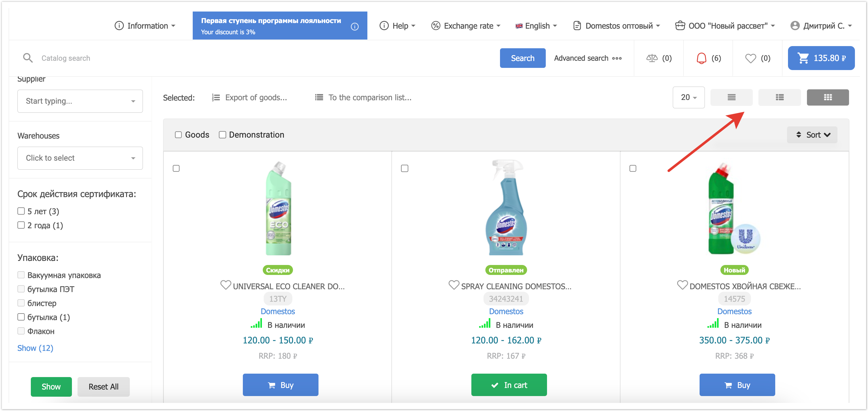Click the Reset All button
The height and width of the screenshot is (411, 868).
click(x=103, y=386)
